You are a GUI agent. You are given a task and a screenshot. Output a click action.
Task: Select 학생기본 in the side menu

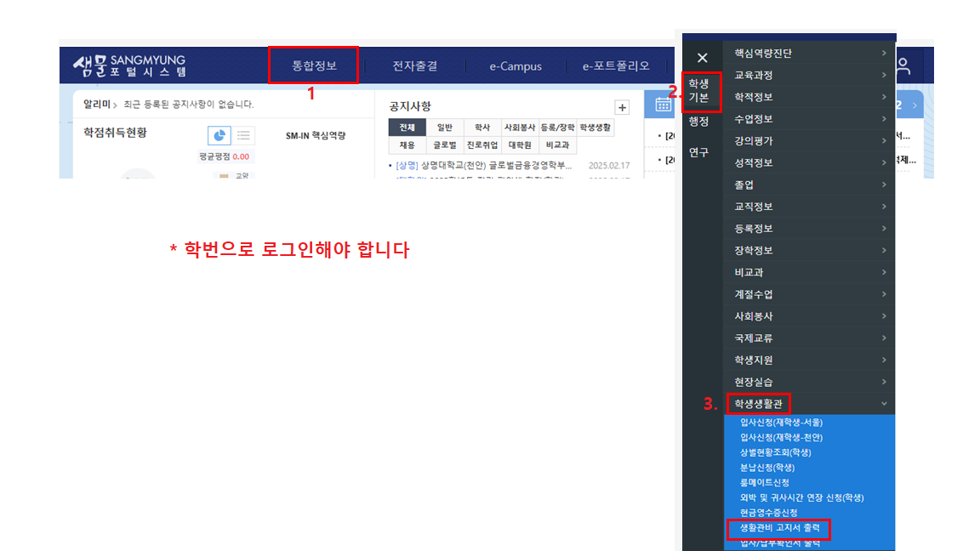[x=698, y=90]
